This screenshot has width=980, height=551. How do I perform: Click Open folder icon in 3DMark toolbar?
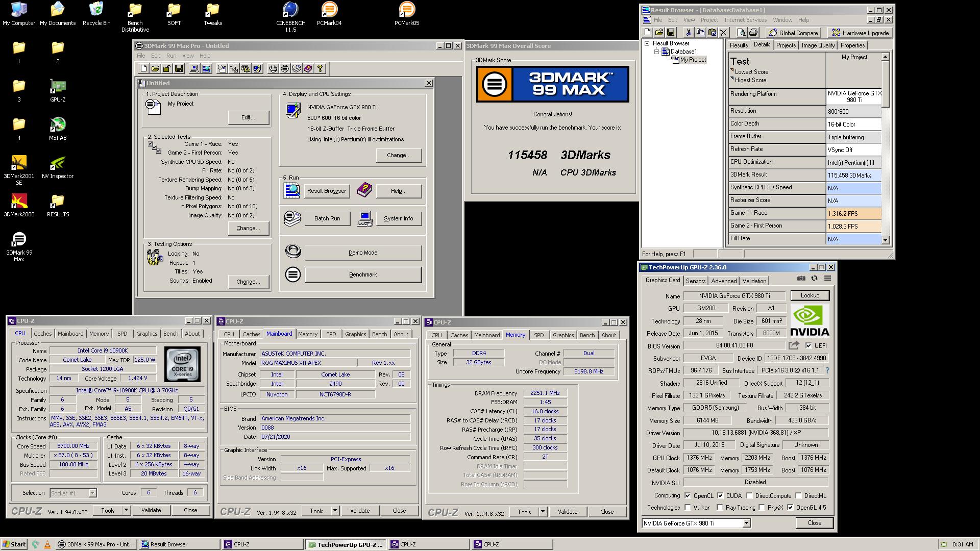[x=155, y=68]
